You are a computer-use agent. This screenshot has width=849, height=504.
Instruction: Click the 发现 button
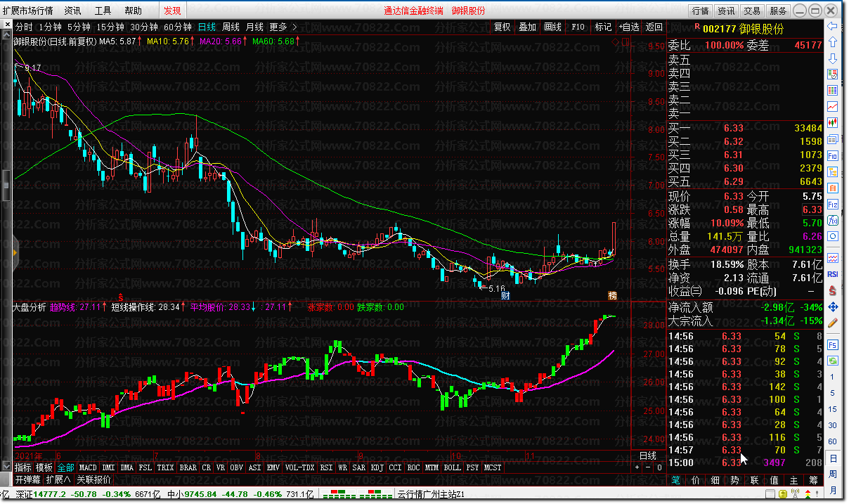pyautogui.click(x=172, y=11)
